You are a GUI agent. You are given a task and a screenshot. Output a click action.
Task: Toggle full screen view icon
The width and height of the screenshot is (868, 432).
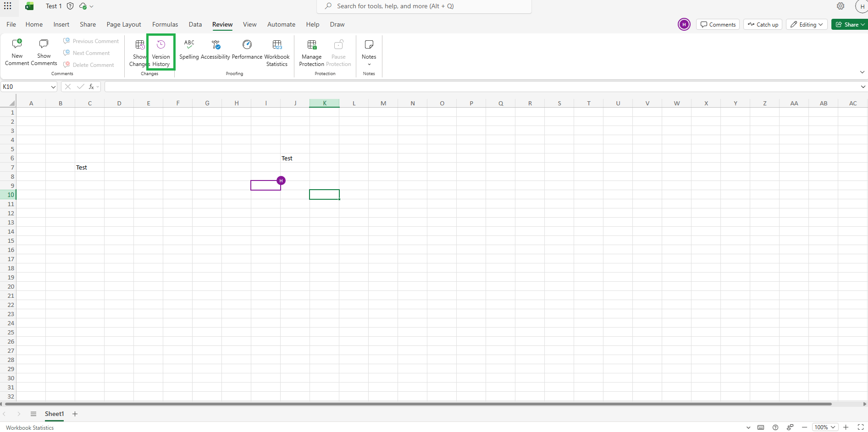861,427
